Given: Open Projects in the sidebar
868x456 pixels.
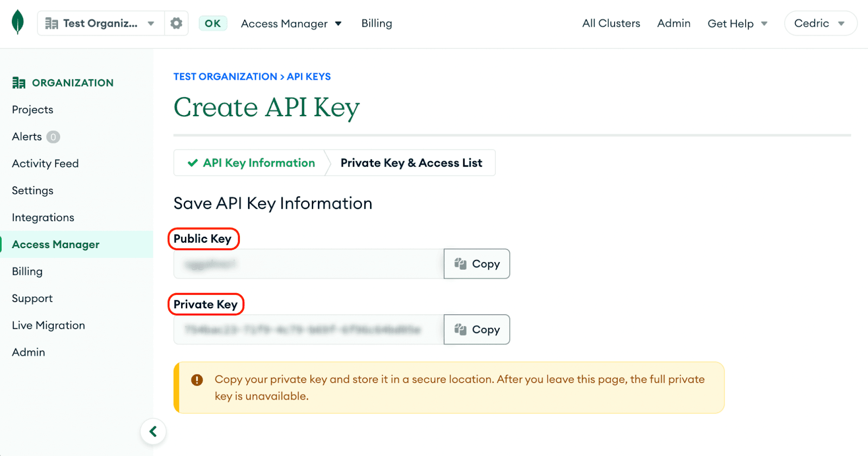Looking at the screenshot, I should coord(33,110).
